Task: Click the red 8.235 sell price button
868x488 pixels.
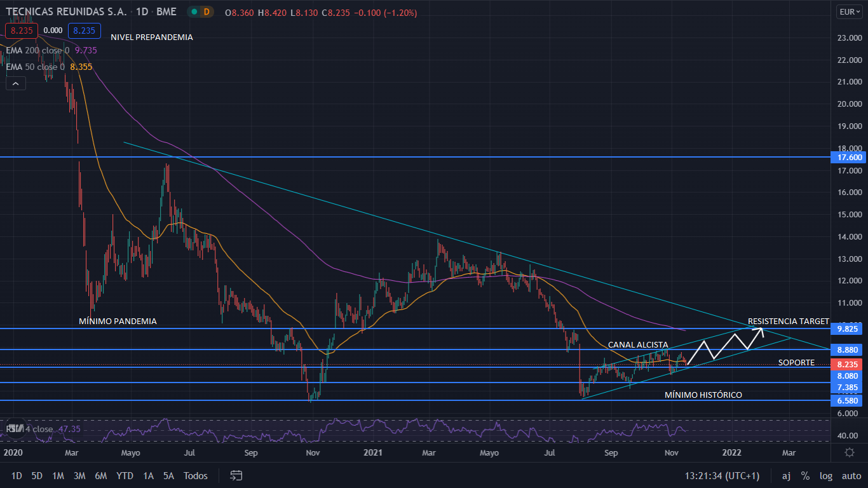Action: 21,30
